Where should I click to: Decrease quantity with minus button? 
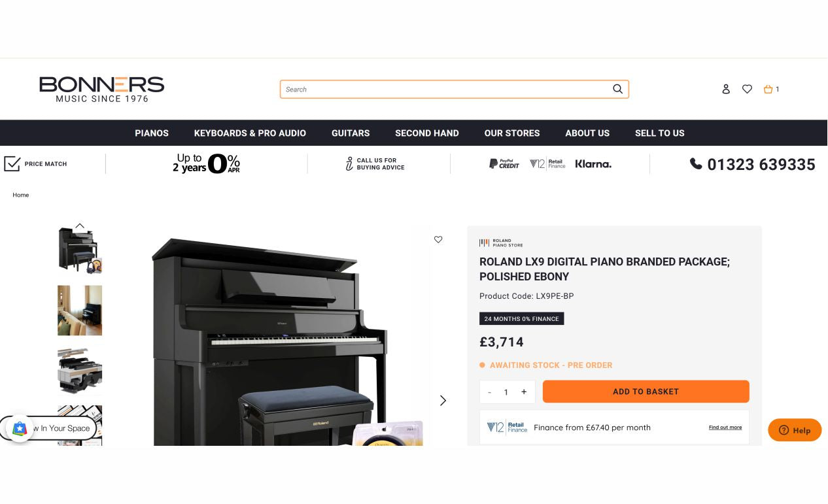[x=489, y=392]
